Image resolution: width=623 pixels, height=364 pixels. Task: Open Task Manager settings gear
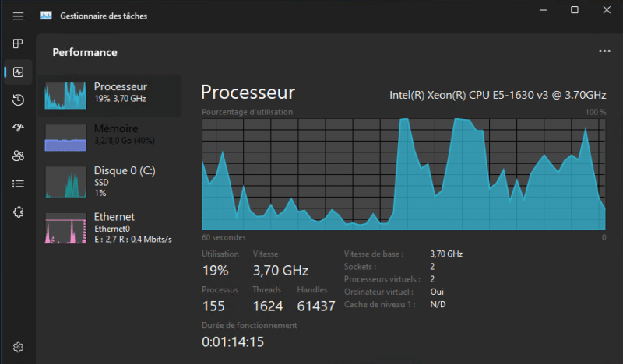pyautogui.click(x=19, y=347)
